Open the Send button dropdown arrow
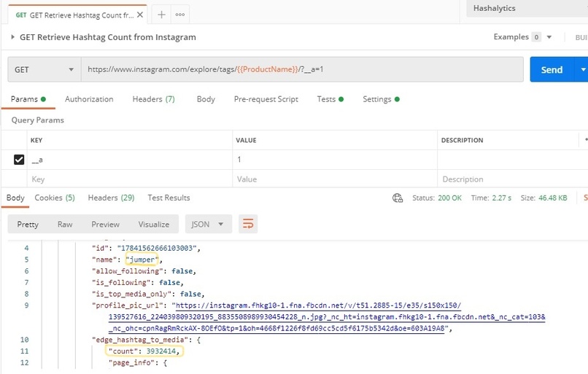Screen dimensions: 588x374 (x=582, y=70)
